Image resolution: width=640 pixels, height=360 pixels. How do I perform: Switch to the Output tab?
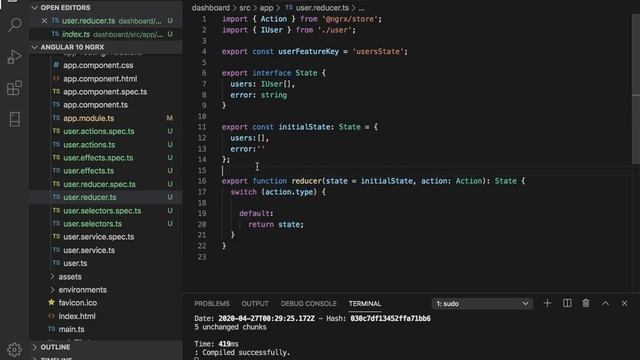255,304
